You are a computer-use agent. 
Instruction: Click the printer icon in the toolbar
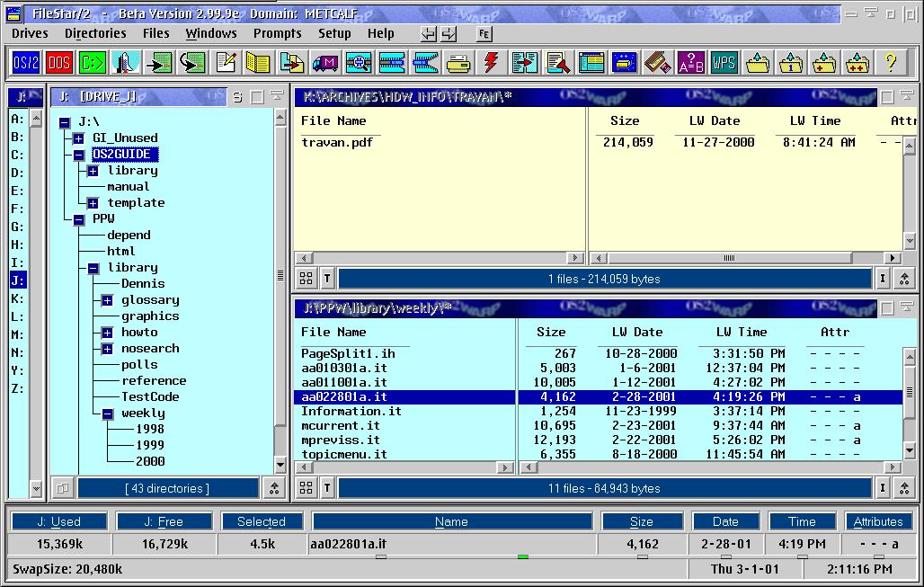tap(458, 62)
